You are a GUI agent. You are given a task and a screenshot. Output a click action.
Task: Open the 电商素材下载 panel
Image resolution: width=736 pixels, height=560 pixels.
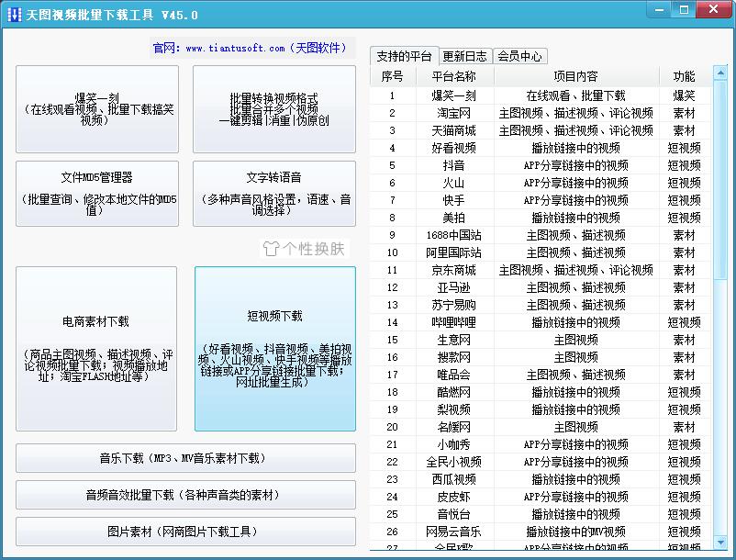point(97,347)
